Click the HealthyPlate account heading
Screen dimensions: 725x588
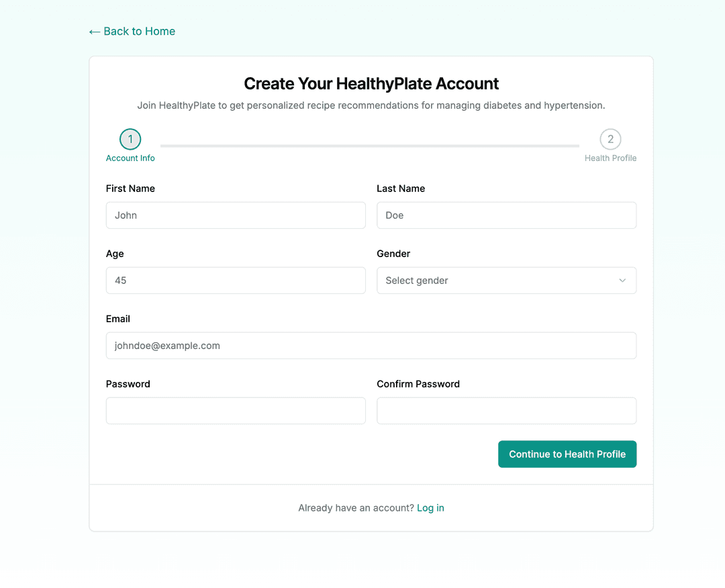point(371,83)
